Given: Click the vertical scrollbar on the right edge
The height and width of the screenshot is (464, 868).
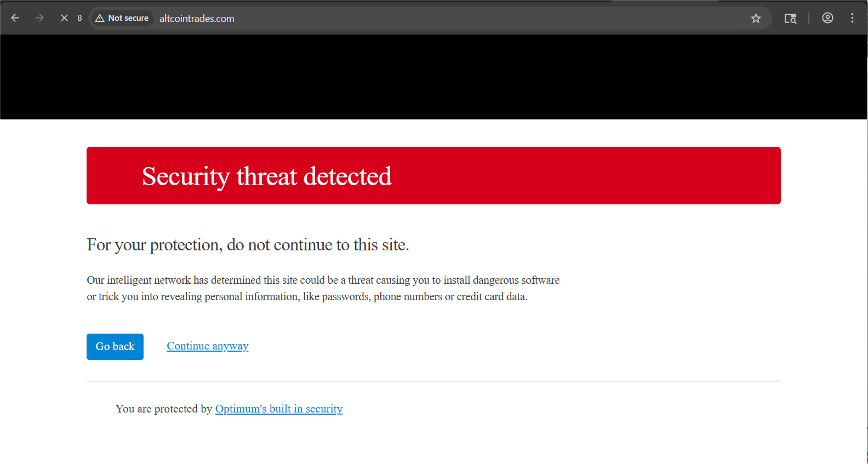Looking at the screenshot, I should (867, 247).
